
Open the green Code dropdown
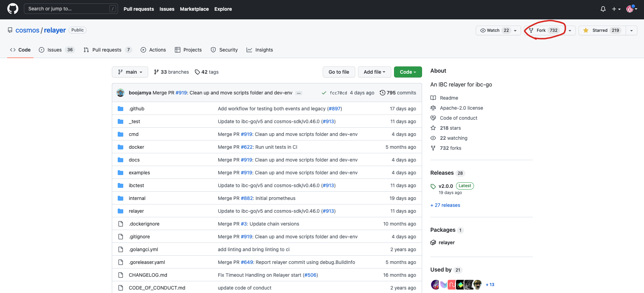[x=408, y=72]
